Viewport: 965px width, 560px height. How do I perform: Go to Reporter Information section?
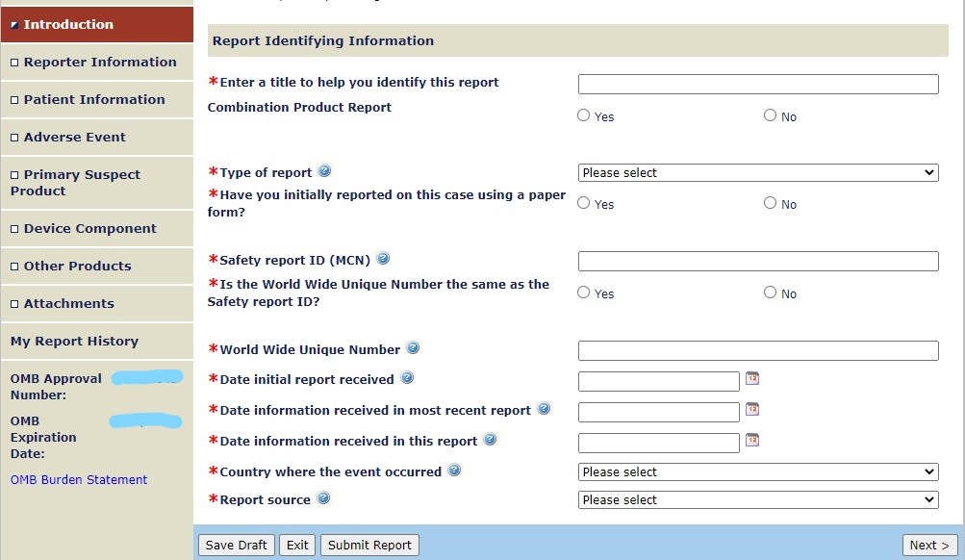pyautogui.click(x=99, y=63)
